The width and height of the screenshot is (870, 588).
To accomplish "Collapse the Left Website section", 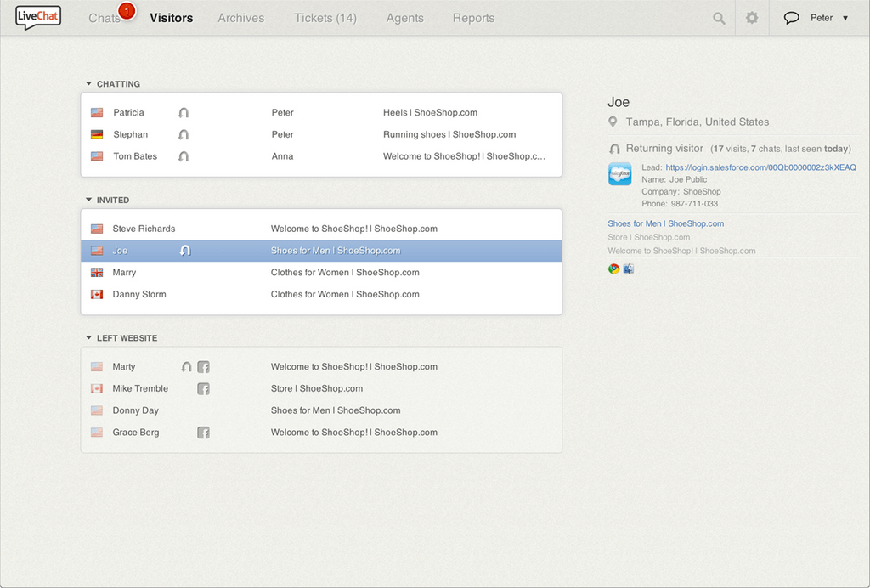I will tap(89, 338).
